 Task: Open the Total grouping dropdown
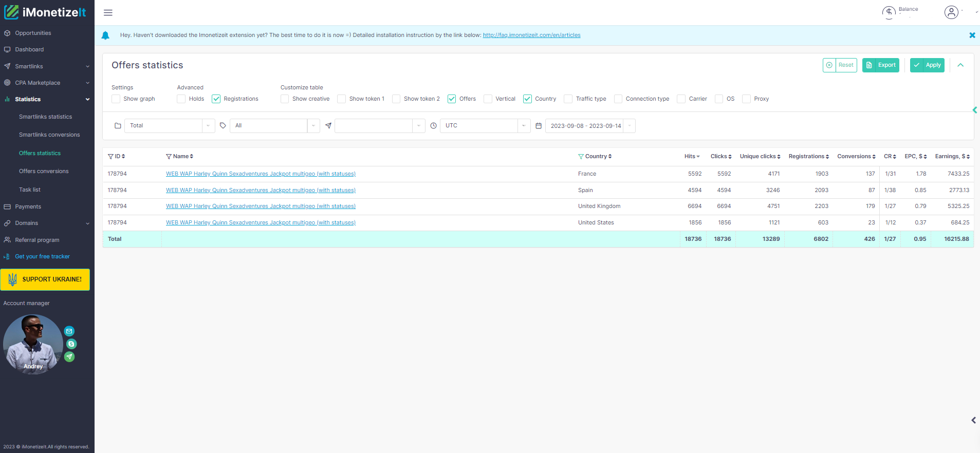(x=170, y=126)
